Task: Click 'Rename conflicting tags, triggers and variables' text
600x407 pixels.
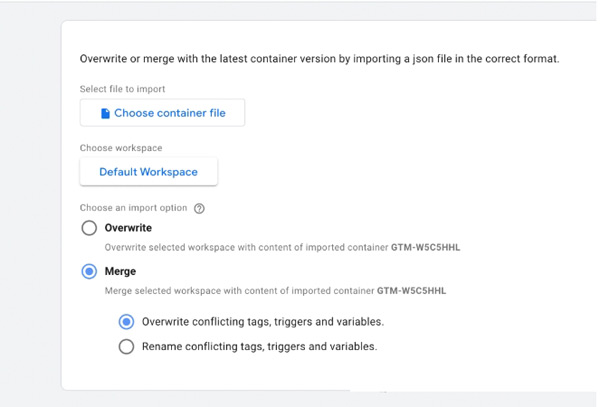Action: coord(259,347)
